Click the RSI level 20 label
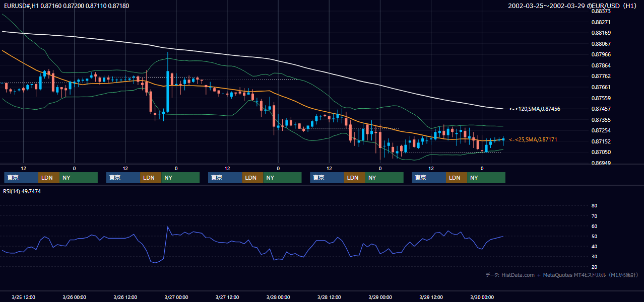 pyautogui.click(x=594, y=267)
